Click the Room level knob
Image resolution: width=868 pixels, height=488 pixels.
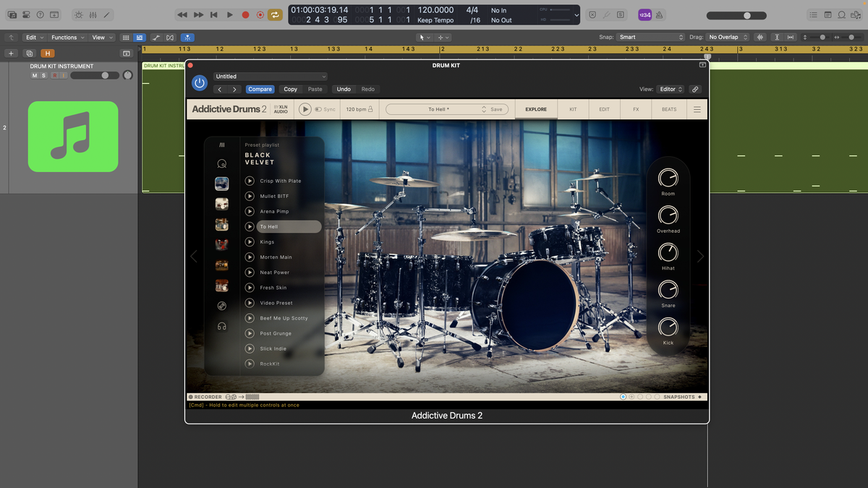tap(668, 178)
